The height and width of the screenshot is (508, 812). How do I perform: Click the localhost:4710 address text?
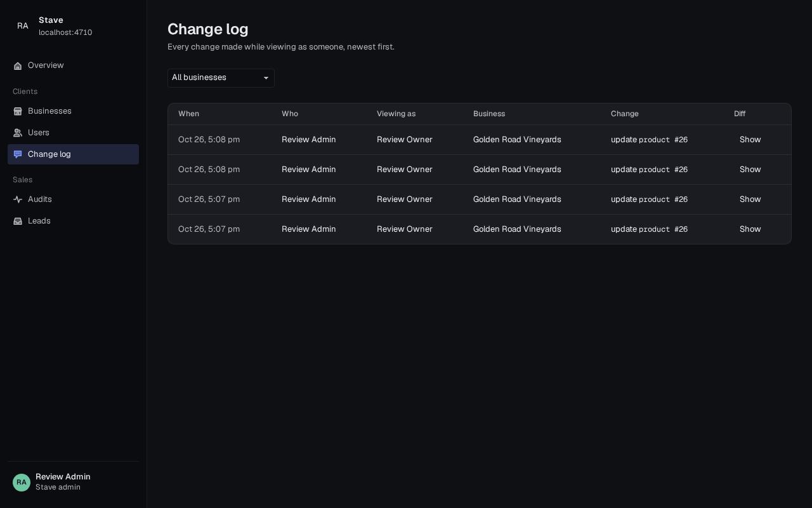(65, 32)
